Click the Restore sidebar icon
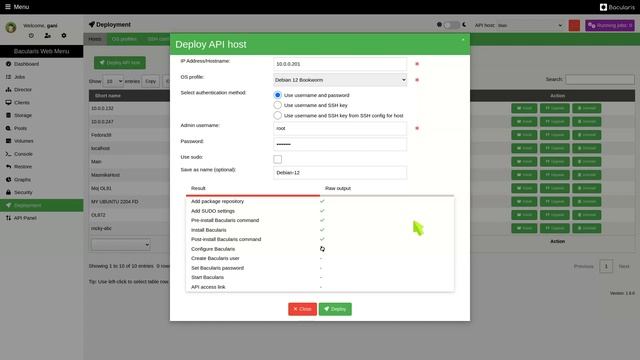Image resolution: width=640 pixels, height=360 pixels. (8, 167)
